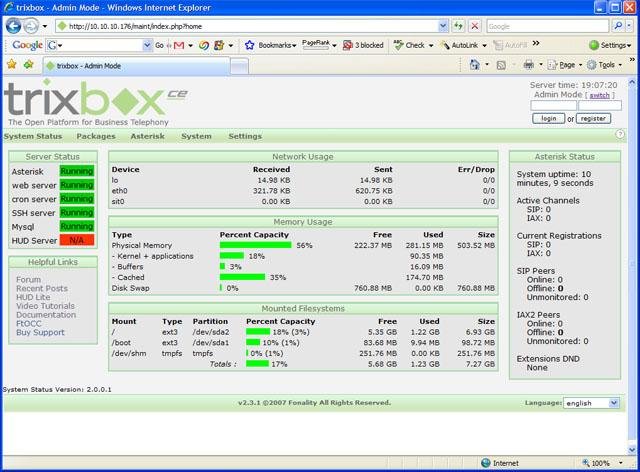The height and width of the screenshot is (472, 640).
Task: Click the spell Check icon
Action: point(398,45)
